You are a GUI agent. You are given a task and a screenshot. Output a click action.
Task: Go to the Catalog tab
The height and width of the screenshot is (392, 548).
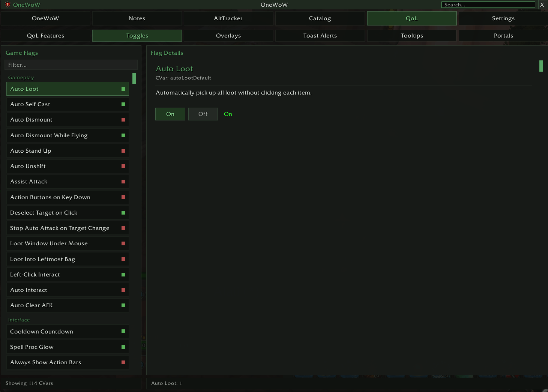tap(320, 18)
